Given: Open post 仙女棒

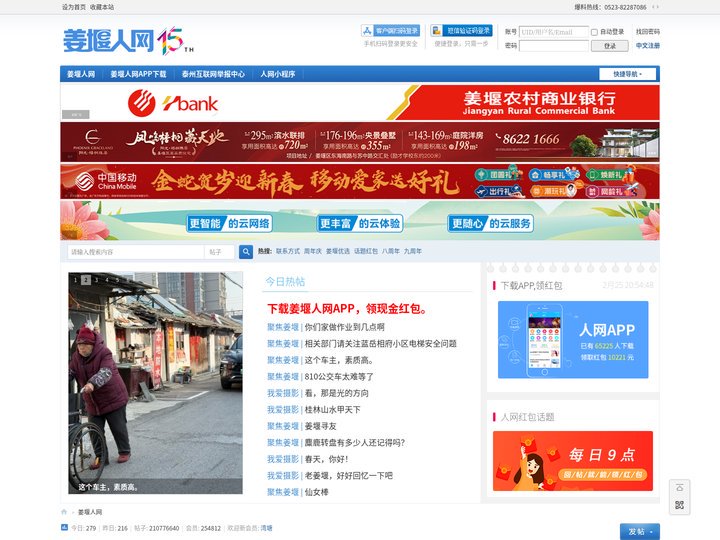Looking at the screenshot, I should pyautogui.click(x=316, y=492).
